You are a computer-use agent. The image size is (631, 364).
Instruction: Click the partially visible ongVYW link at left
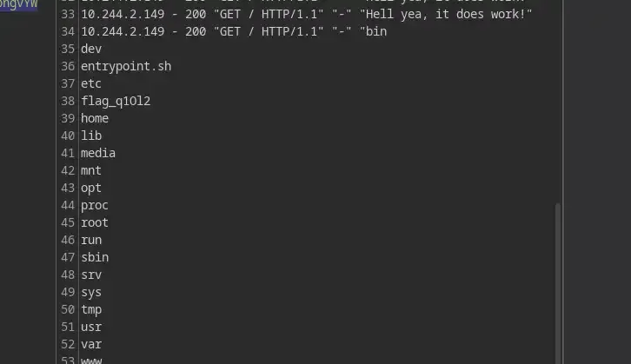pyautogui.click(x=18, y=3)
